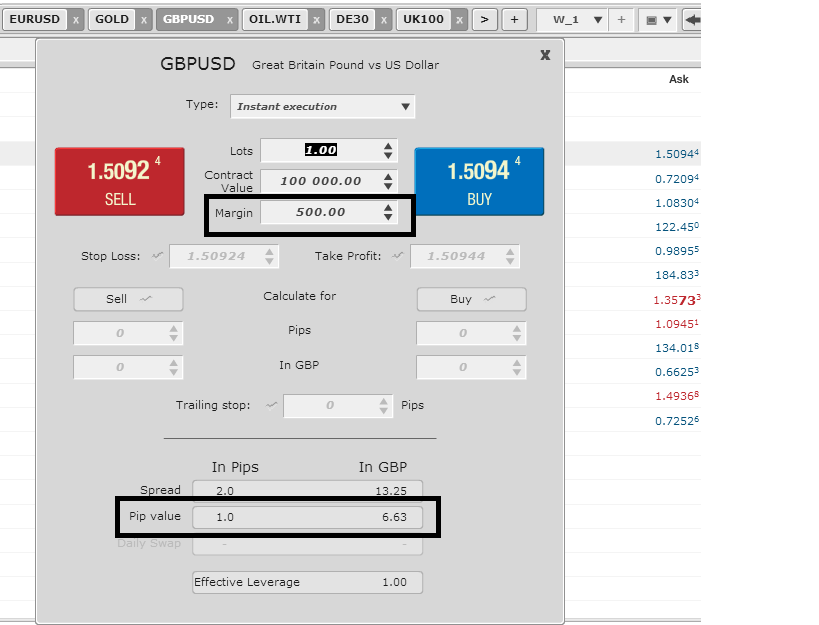Open the W_1 workspace dropdown
Image resolution: width=819 pixels, height=625 pixels.
[x=598, y=20]
